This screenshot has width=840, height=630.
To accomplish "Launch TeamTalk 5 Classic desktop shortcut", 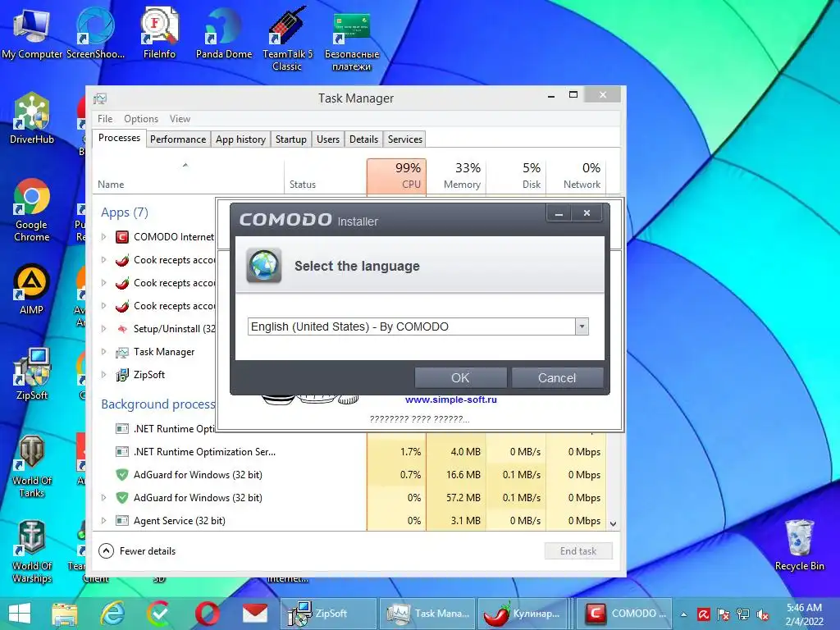I will click(x=287, y=39).
